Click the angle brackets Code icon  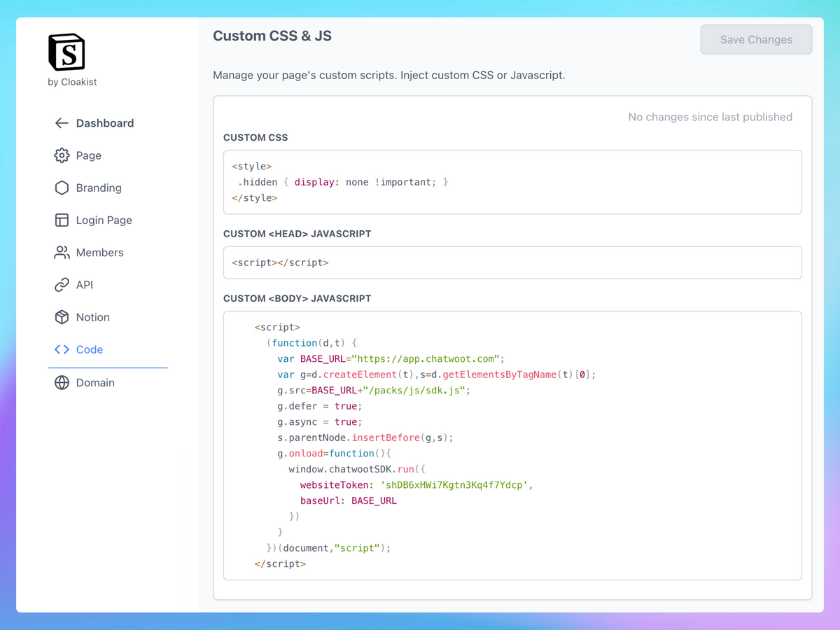[x=62, y=349]
